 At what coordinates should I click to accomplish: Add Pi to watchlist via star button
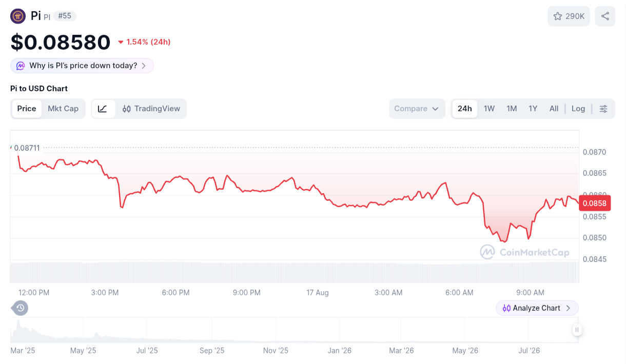(569, 16)
